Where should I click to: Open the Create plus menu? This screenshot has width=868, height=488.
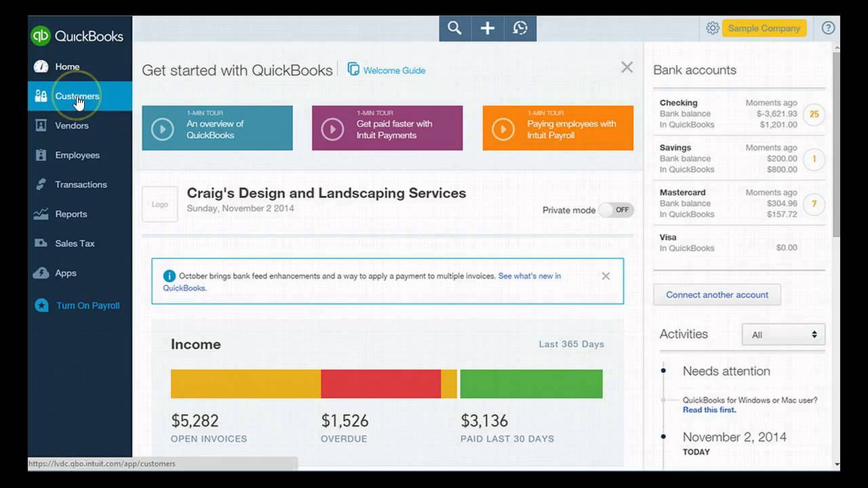click(488, 28)
